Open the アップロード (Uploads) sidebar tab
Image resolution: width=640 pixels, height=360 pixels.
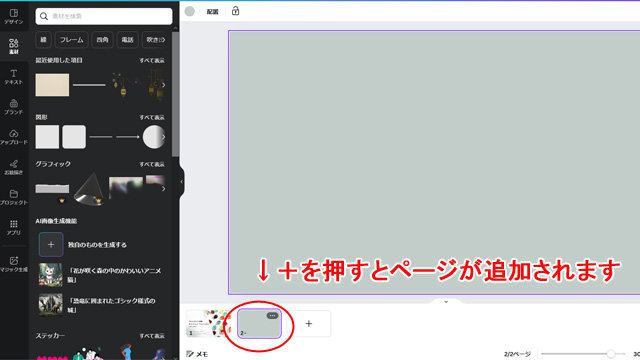pos(14,137)
